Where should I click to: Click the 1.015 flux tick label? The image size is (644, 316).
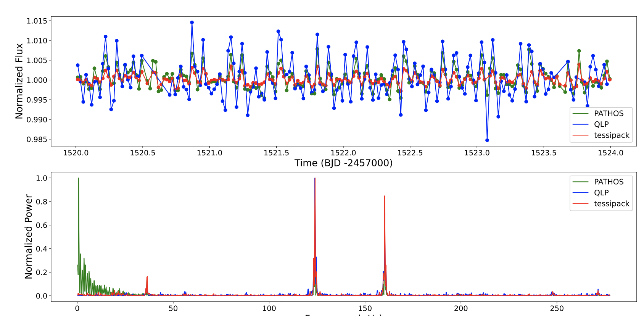pyautogui.click(x=37, y=21)
